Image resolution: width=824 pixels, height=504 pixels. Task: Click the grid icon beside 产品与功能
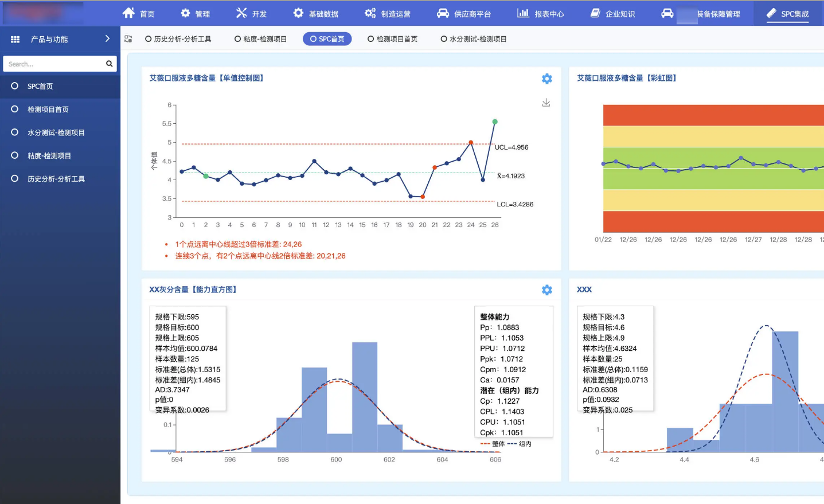point(15,40)
